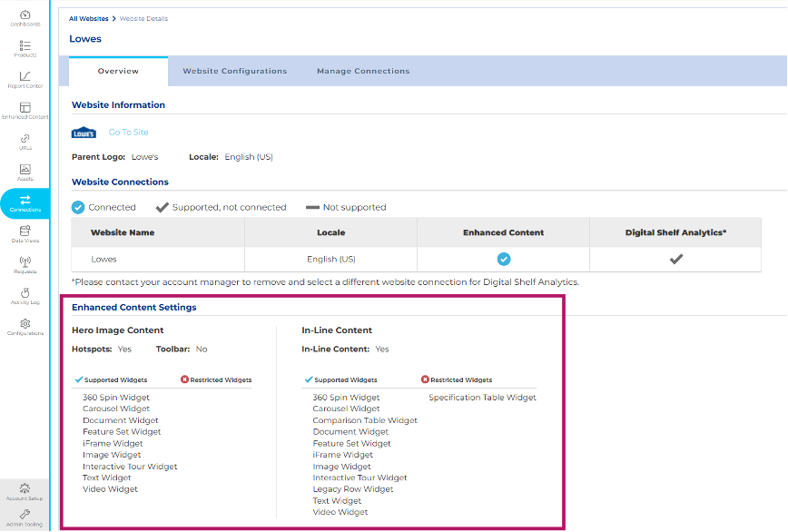This screenshot has width=788, height=532.
Task: Click Video Widget under In-Line Content
Action: pos(340,512)
